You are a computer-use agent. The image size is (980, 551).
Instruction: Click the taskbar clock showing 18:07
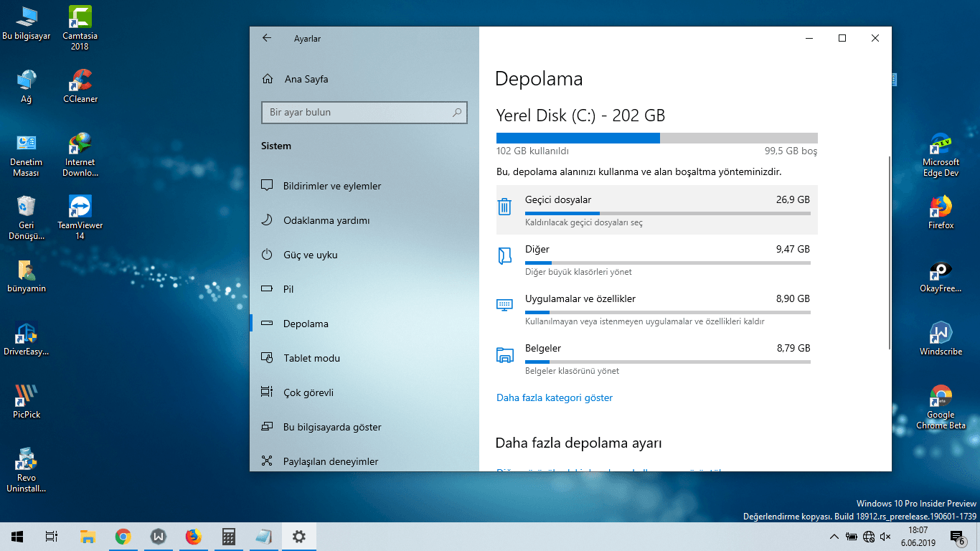point(918,537)
